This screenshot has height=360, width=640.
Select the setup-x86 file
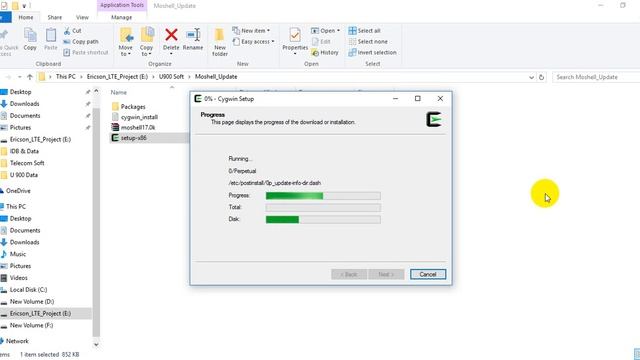point(129,138)
